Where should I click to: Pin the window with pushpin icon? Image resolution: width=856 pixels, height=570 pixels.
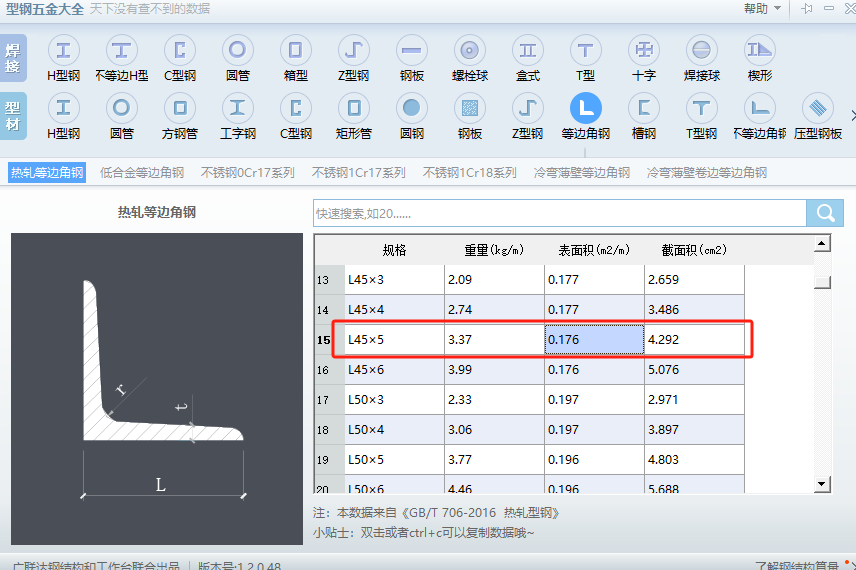[806, 9]
